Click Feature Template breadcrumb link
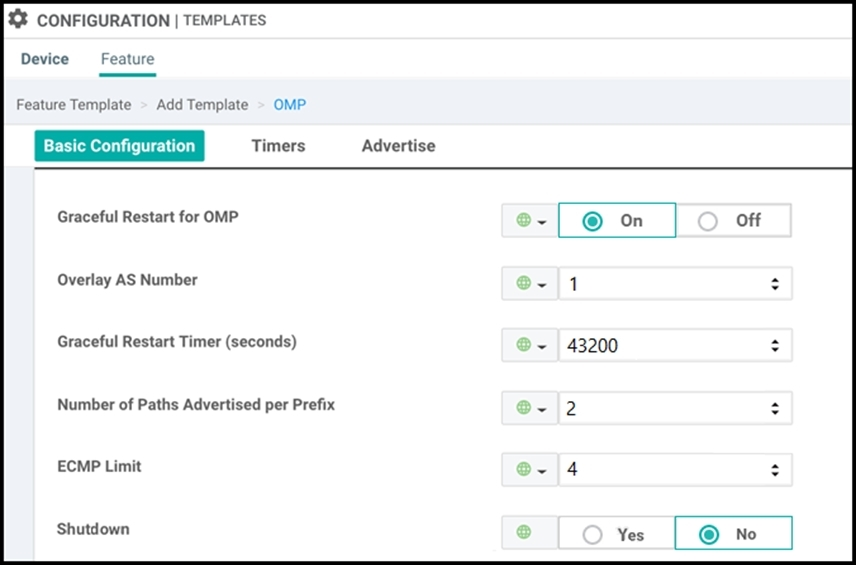This screenshot has width=856, height=565. (74, 105)
